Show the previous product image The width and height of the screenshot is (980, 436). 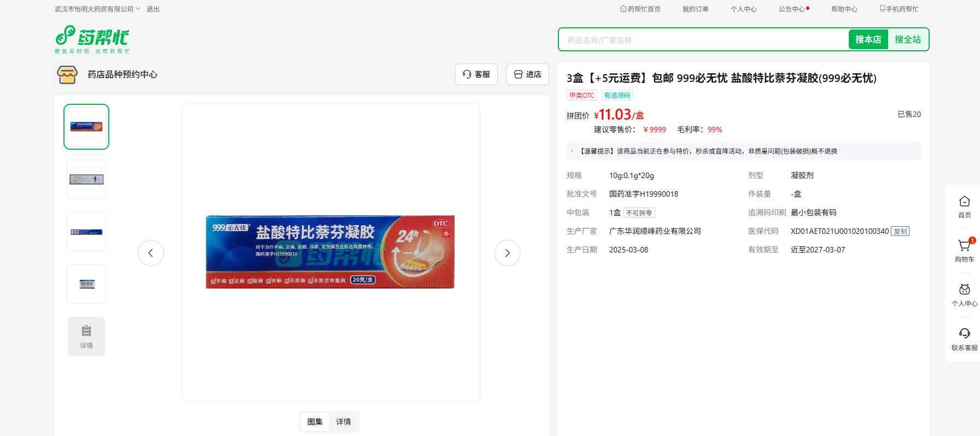click(x=151, y=253)
